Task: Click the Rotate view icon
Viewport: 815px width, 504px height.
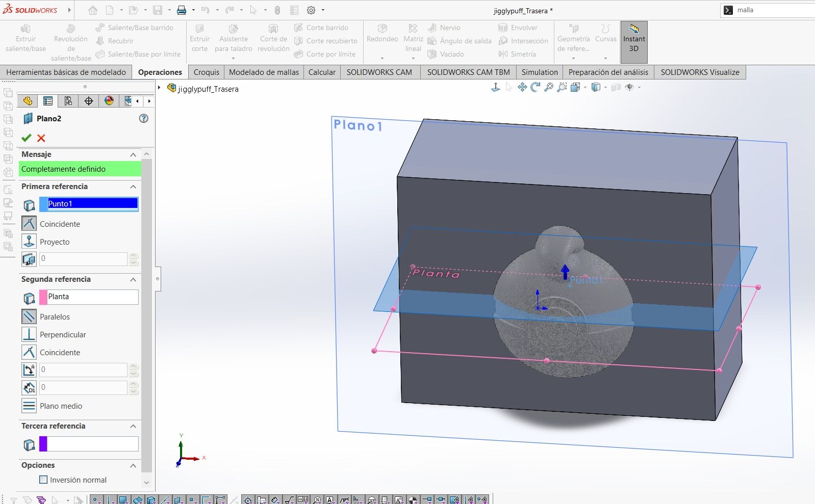Action: (536, 87)
